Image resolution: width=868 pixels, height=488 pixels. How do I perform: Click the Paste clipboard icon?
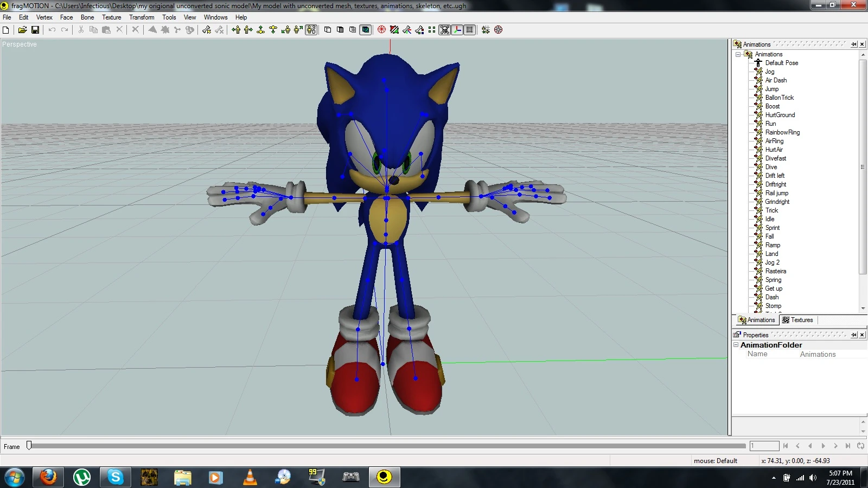coord(106,30)
